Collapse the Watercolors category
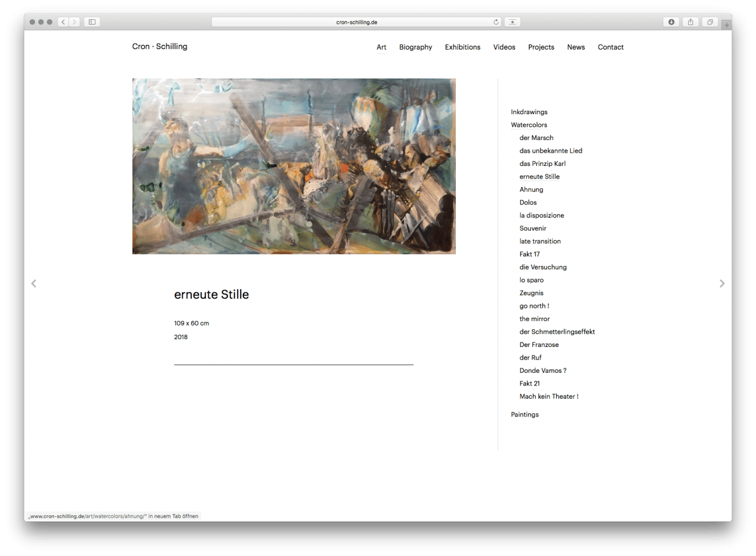Screen dimensions: 756x556 529,125
